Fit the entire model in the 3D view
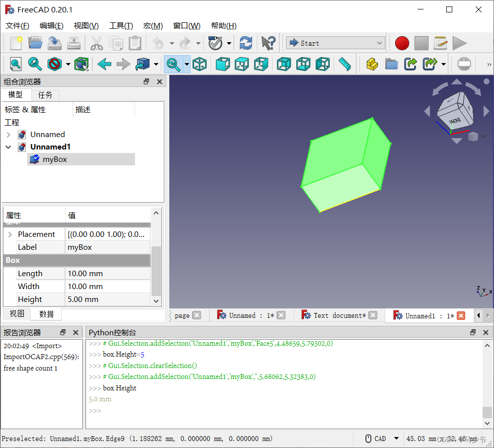 [x=16, y=64]
